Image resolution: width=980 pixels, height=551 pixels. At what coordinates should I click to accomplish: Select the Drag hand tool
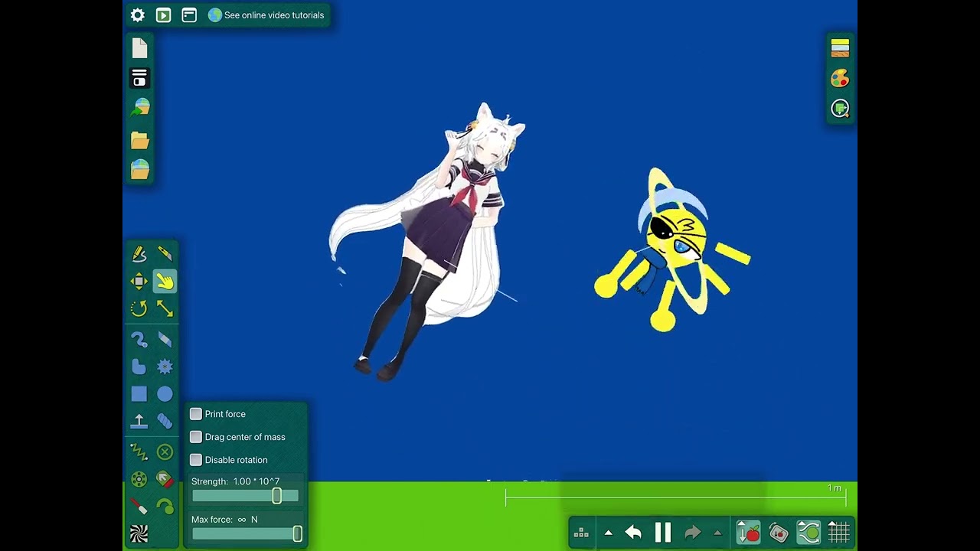pyautogui.click(x=165, y=282)
